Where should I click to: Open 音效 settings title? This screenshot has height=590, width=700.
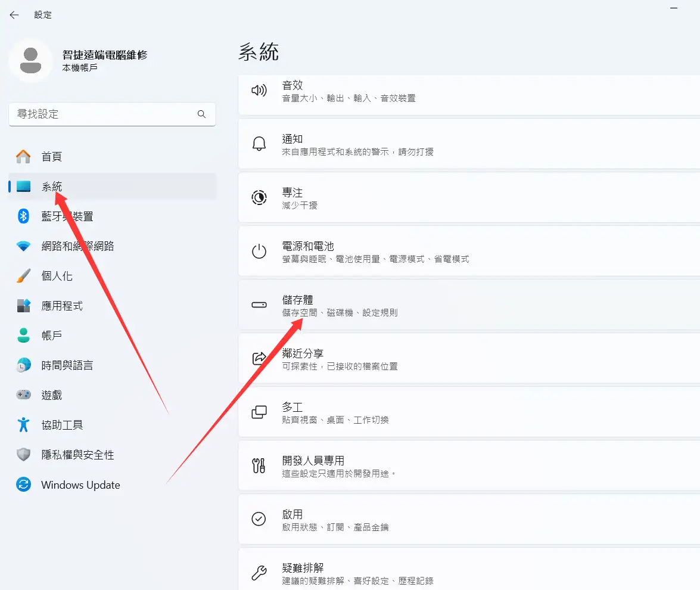pyautogui.click(x=293, y=85)
